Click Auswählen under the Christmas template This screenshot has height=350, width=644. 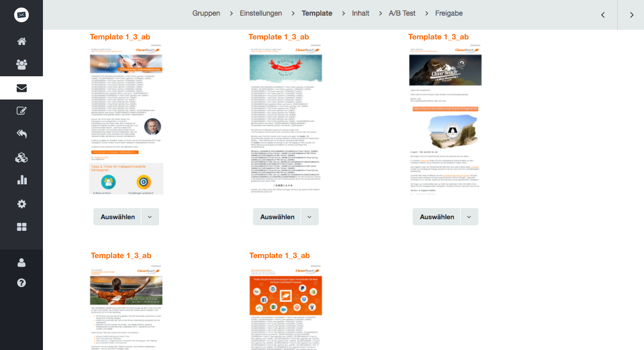[x=277, y=217]
